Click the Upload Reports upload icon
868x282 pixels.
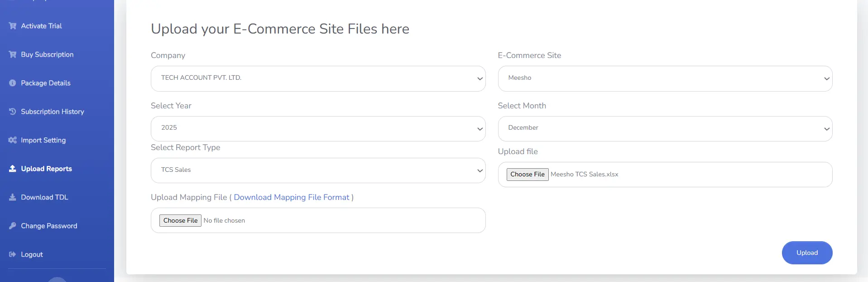[13, 169]
